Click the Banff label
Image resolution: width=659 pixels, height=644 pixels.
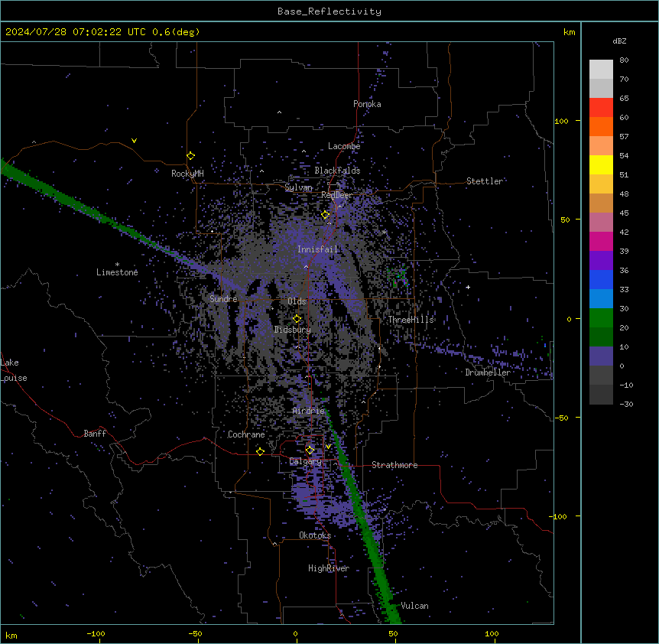coord(95,434)
